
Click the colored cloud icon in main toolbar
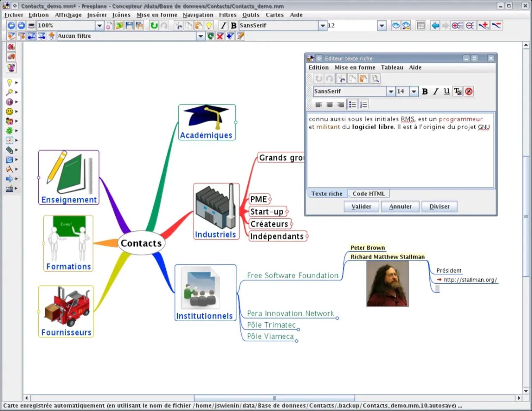(406, 25)
